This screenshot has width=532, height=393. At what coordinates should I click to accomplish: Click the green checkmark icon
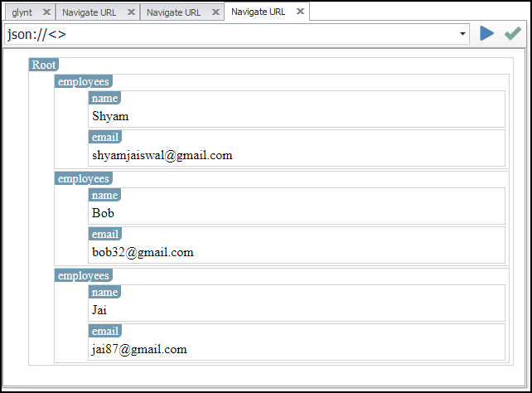click(x=513, y=33)
